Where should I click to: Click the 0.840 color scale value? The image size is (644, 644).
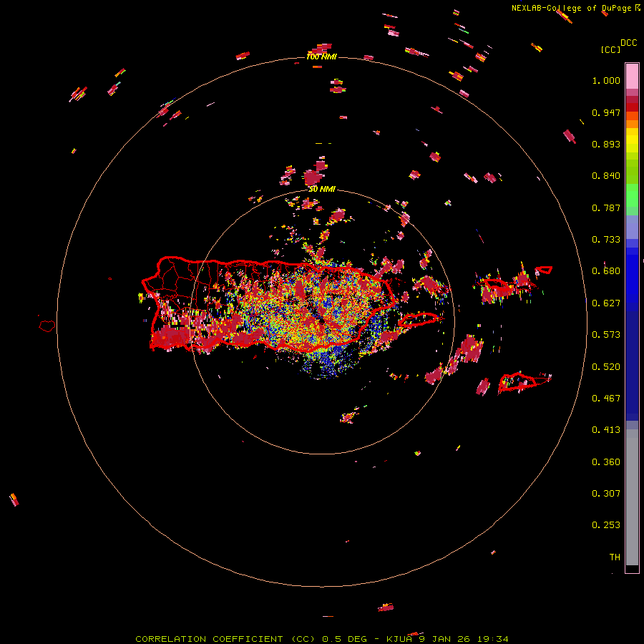[x=606, y=176]
